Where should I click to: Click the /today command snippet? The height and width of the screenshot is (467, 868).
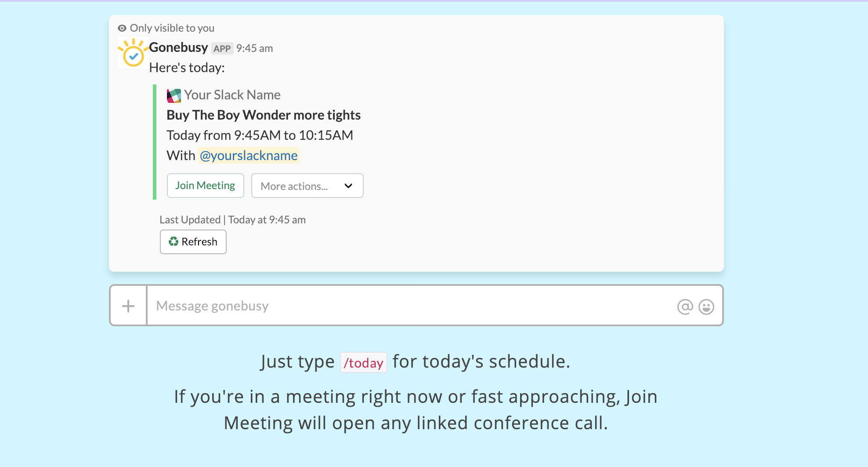[363, 361]
